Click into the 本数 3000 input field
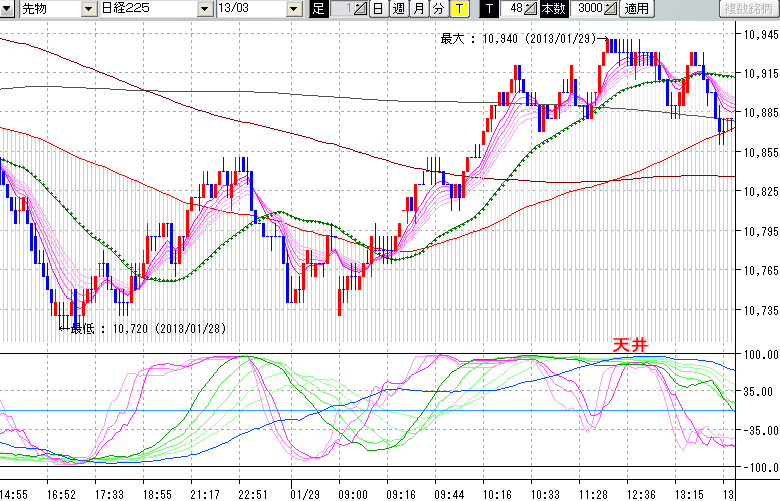 (586, 9)
